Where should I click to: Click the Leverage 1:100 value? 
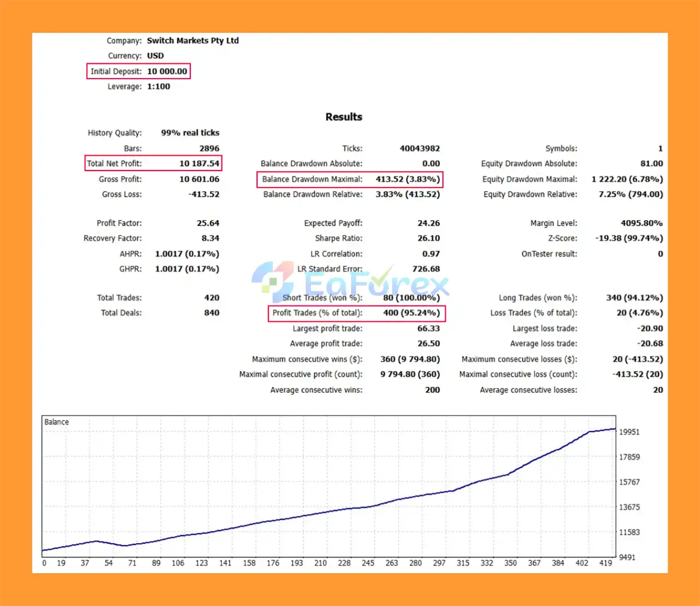(159, 86)
